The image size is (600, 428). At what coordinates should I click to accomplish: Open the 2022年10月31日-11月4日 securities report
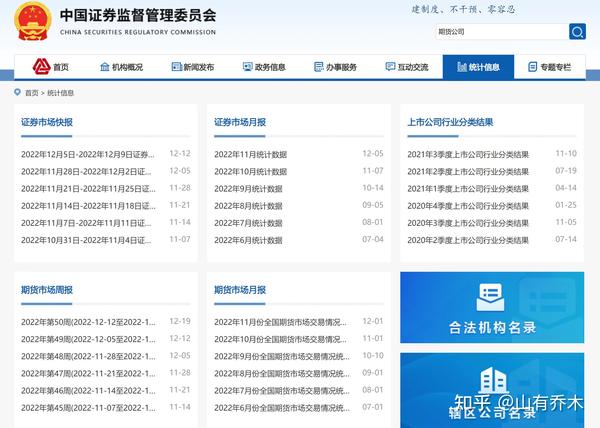coord(86,240)
